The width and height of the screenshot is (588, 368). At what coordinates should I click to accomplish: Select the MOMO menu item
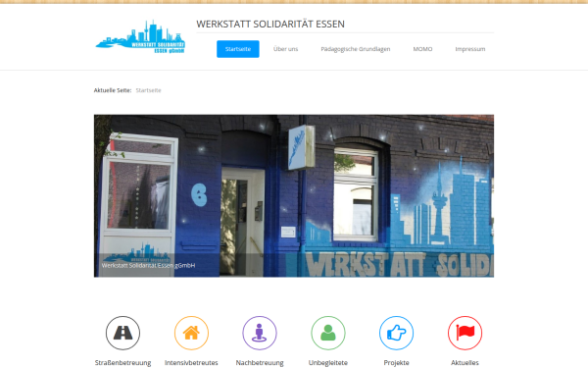click(x=422, y=49)
